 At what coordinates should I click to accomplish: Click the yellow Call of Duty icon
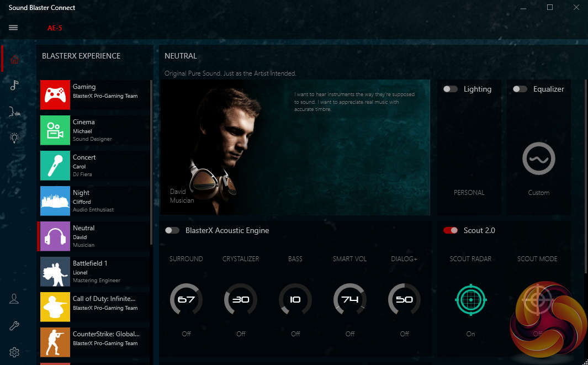pyautogui.click(x=55, y=306)
